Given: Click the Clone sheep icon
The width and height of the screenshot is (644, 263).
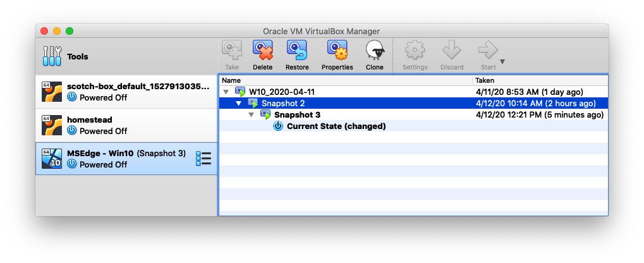Looking at the screenshot, I should pos(375,51).
